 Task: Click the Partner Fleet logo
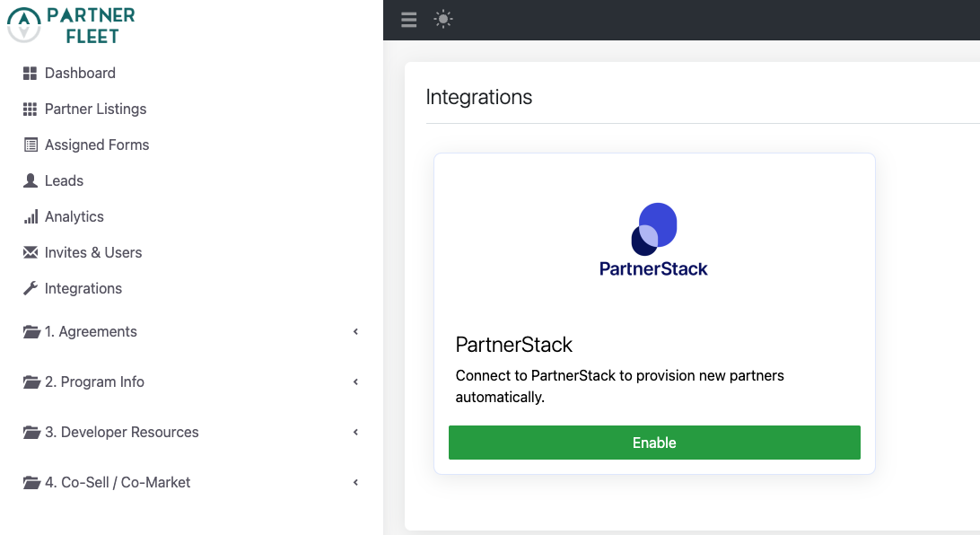tap(71, 25)
